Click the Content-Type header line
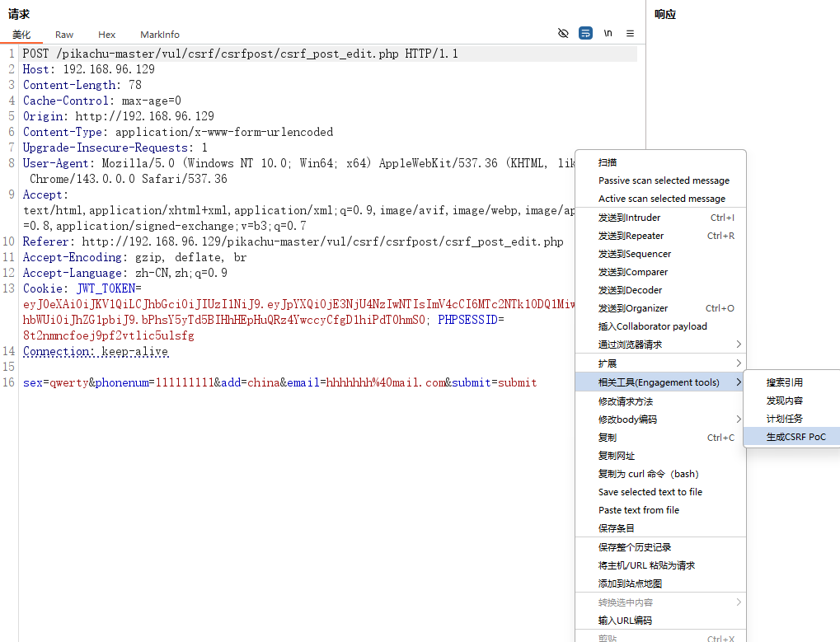Screen dimensions: 840x642 [178, 132]
